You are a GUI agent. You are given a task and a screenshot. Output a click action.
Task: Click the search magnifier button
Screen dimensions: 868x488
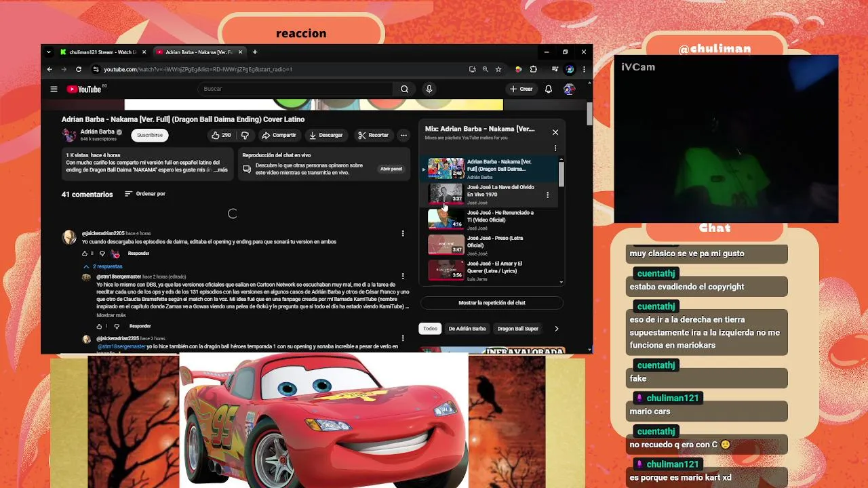404,89
